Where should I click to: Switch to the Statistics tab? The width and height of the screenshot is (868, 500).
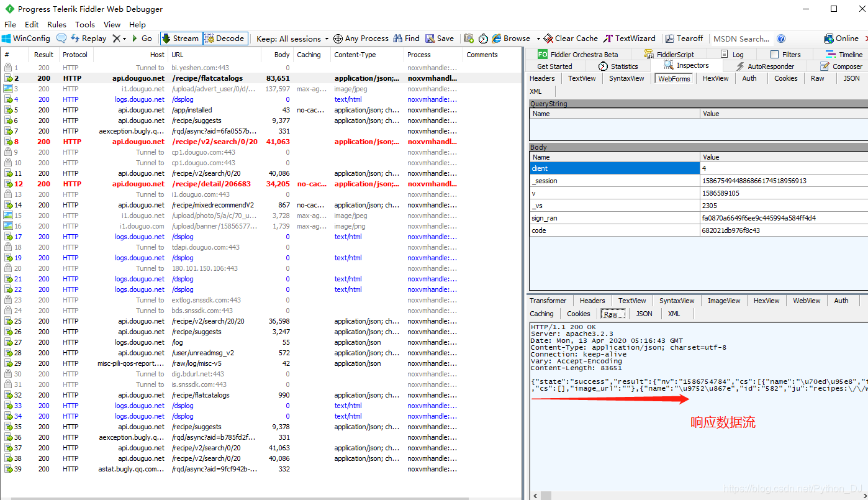618,66
